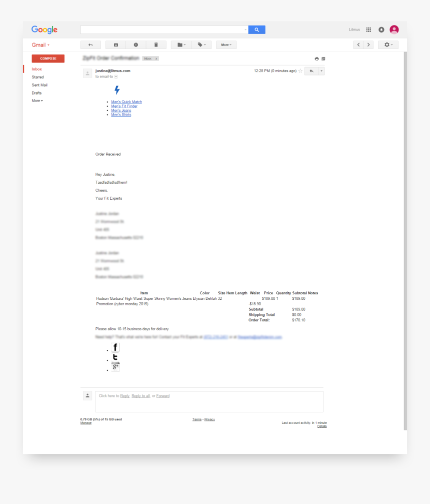Screen dimensions: 430x504
Task: Click the blue lightning bolt logo
Action: pyautogui.click(x=117, y=90)
